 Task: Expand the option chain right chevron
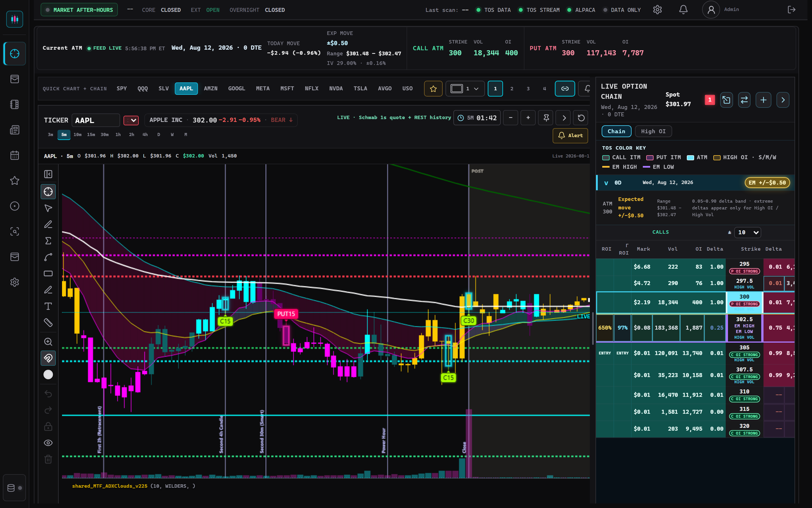tap(783, 100)
